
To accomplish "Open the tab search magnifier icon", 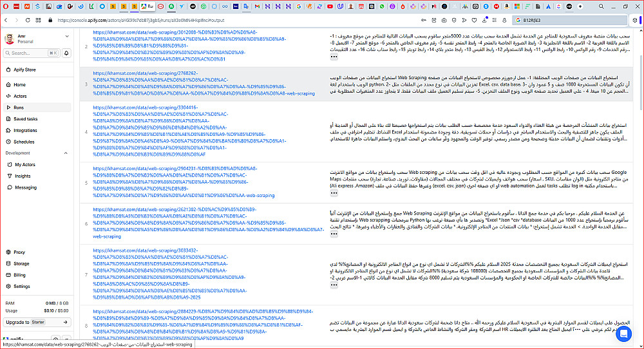I will [601, 6].
